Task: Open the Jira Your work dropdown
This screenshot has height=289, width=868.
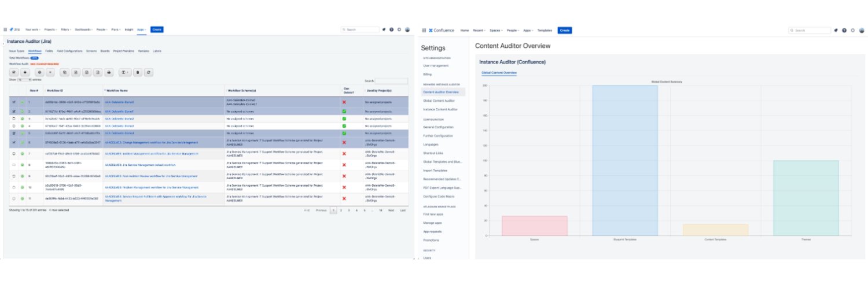Action: (x=32, y=29)
